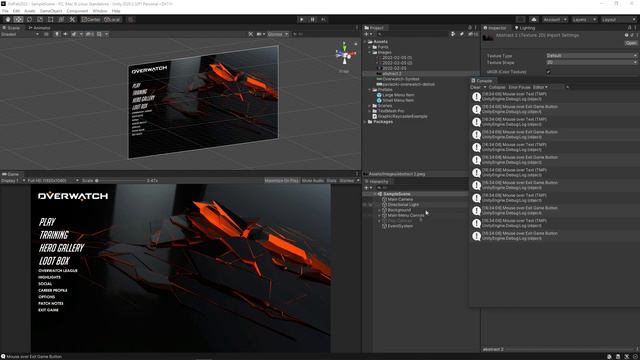
Task: Open the File menu
Action: (5, 11)
